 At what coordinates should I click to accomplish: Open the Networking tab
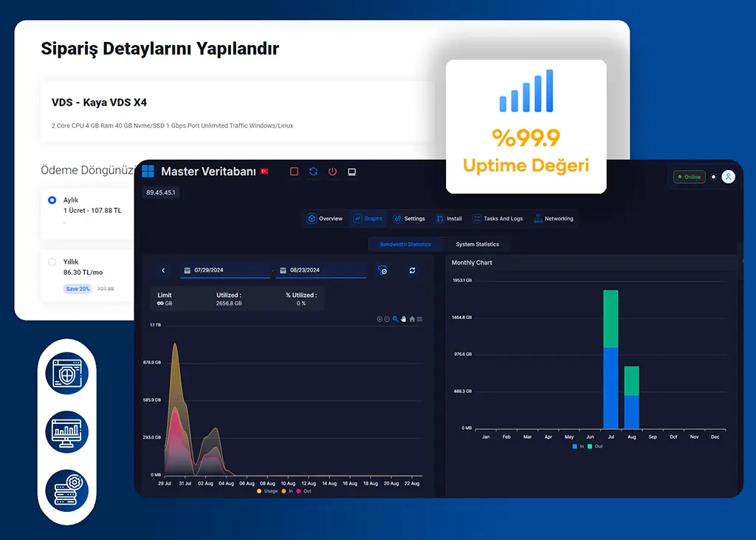coord(553,219)
